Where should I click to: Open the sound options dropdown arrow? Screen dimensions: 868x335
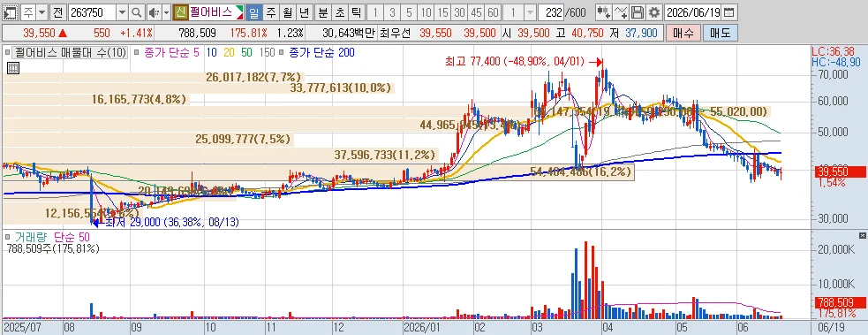pyautogui.click(x=166, y=11)
